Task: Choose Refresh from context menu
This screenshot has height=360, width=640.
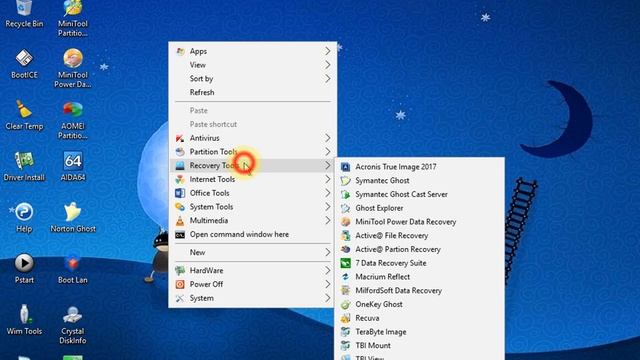Action: [253, 92]
